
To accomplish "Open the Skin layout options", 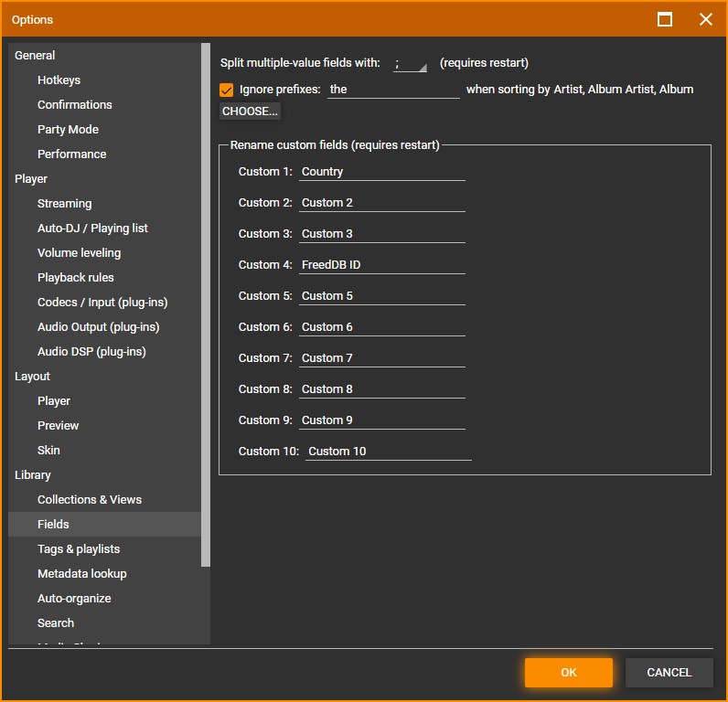I will pos(48,451).
